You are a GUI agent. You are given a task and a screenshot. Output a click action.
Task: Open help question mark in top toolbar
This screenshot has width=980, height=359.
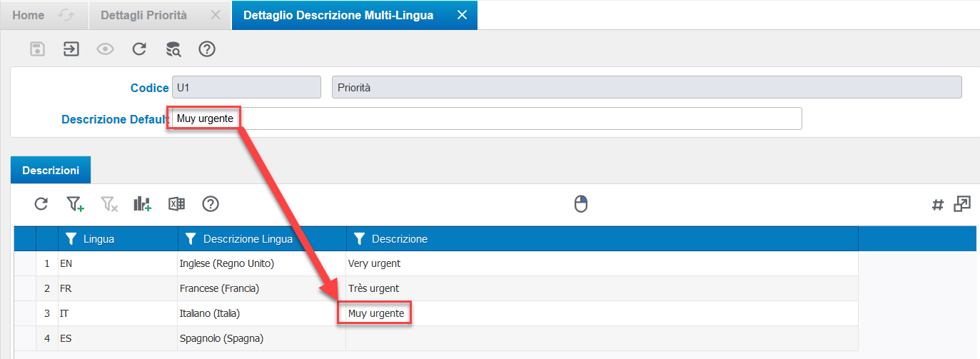207,49
